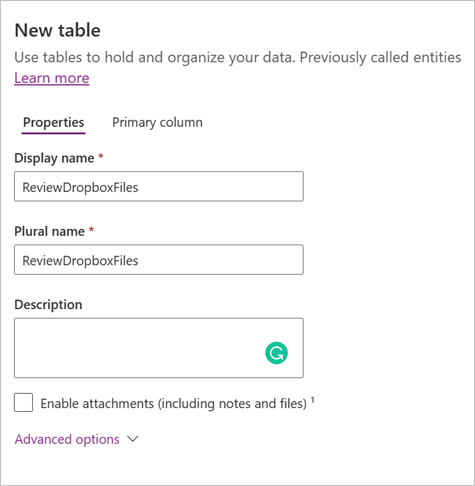Open the Learn more link
This screenshot has width=475, height=486.
tap(52, 78)
